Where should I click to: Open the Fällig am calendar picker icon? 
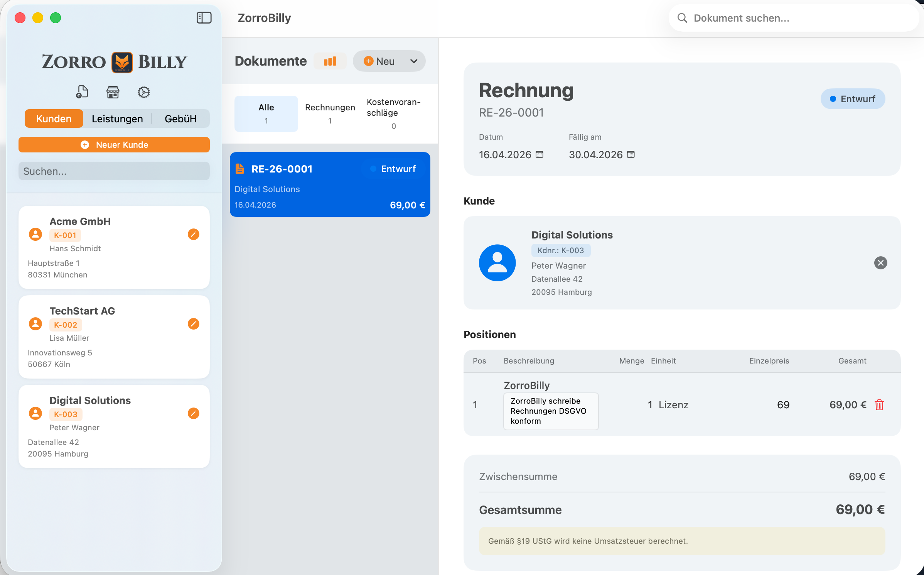click(x=631, y=155)
